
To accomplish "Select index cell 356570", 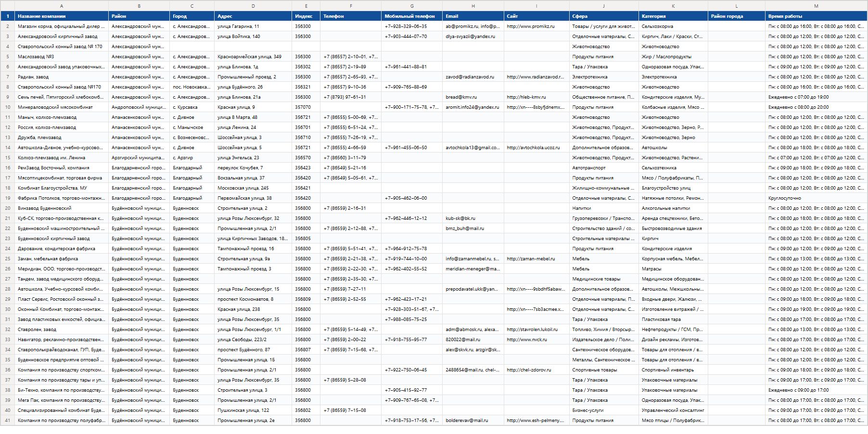I will pos(306,158).
